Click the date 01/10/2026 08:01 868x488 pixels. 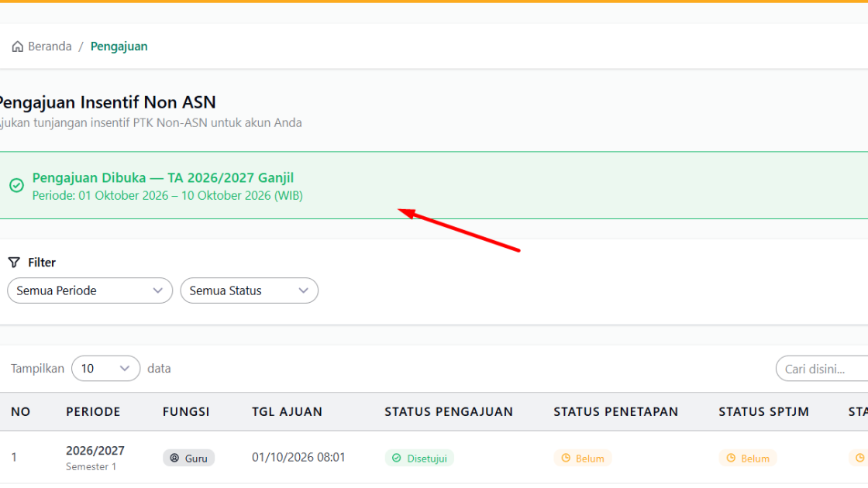tap(298, 458)
